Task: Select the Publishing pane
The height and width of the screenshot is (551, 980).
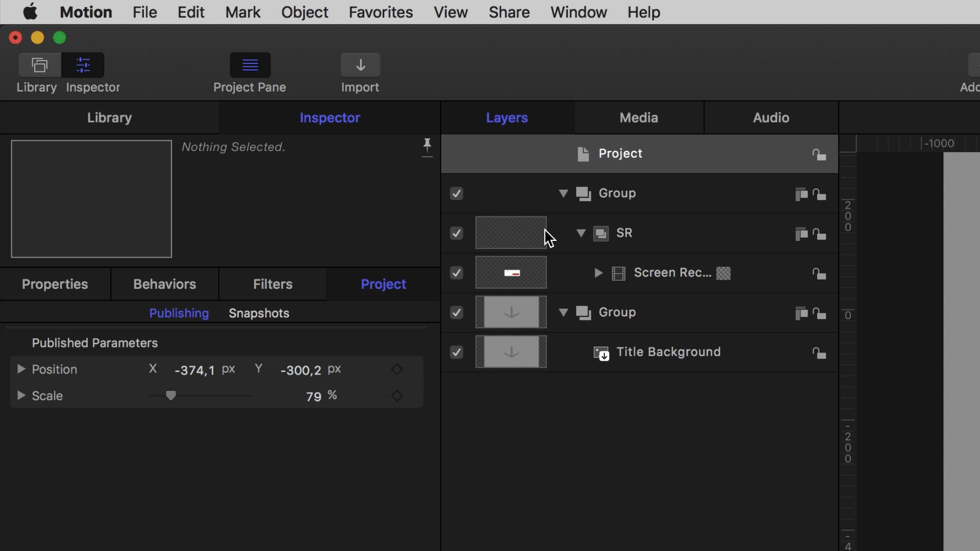Action: coord(179,313)
